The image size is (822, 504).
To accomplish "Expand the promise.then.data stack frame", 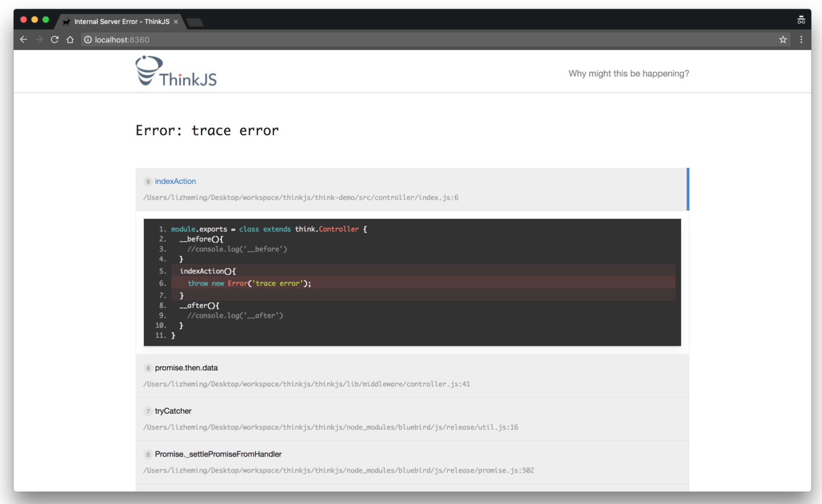I will coord(186,368).
